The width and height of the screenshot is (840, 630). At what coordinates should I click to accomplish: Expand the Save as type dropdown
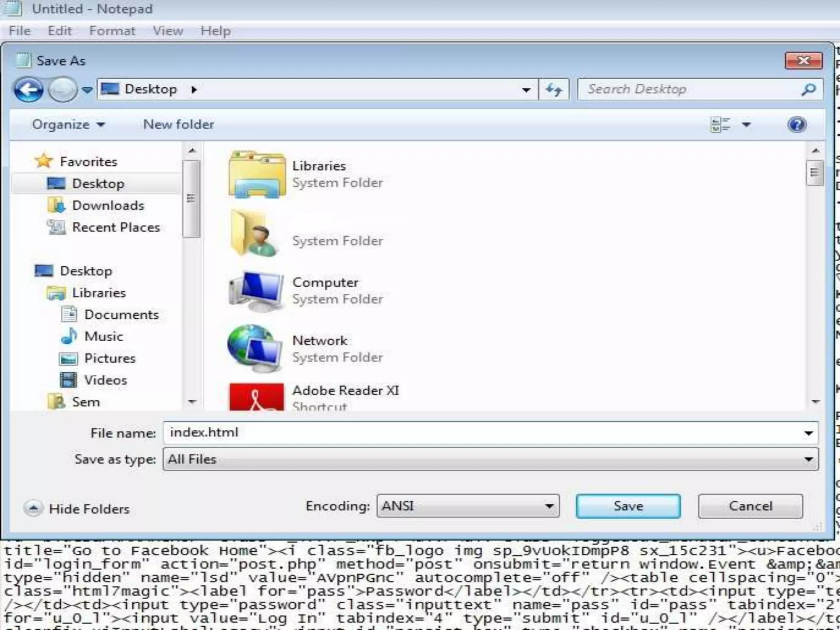(x=808, y=459)
